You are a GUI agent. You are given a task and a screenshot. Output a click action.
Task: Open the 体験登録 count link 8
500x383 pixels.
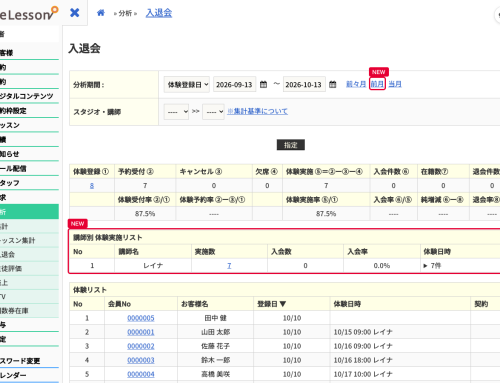[x=92, y=186]
